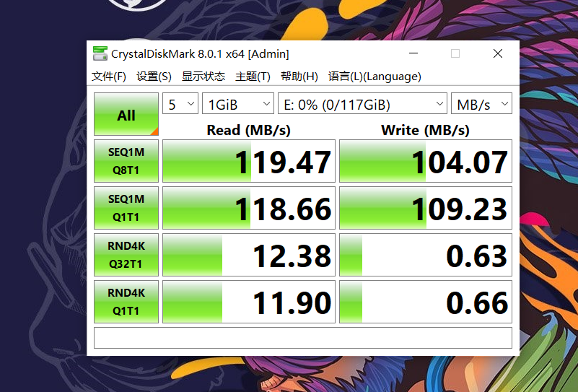
Task: Click the Write (MB/s) column header
Action: 425,130
